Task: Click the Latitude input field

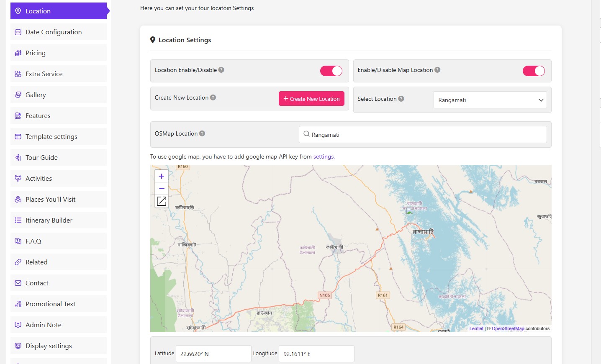Action: click(x=213, y=354)
